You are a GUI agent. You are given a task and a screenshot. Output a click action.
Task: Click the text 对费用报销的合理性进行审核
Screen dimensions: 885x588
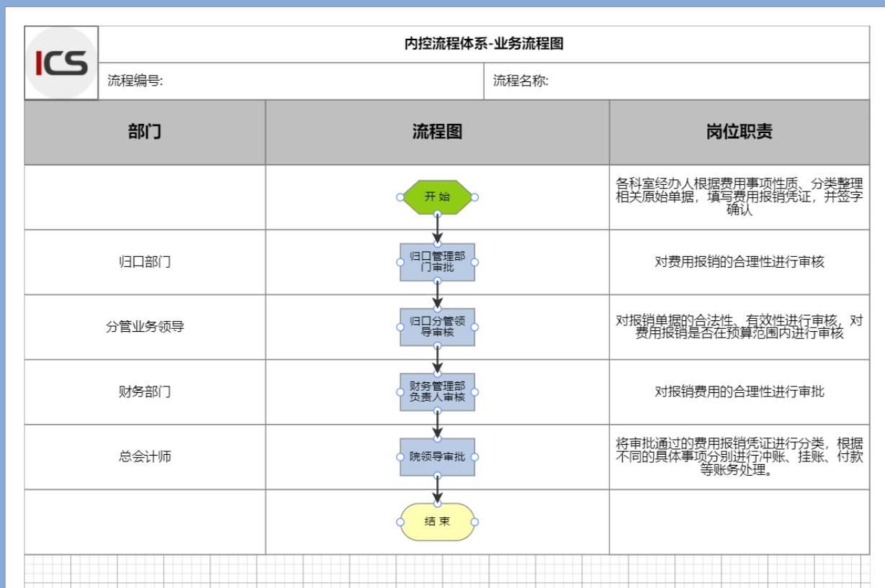click(740, 262)
